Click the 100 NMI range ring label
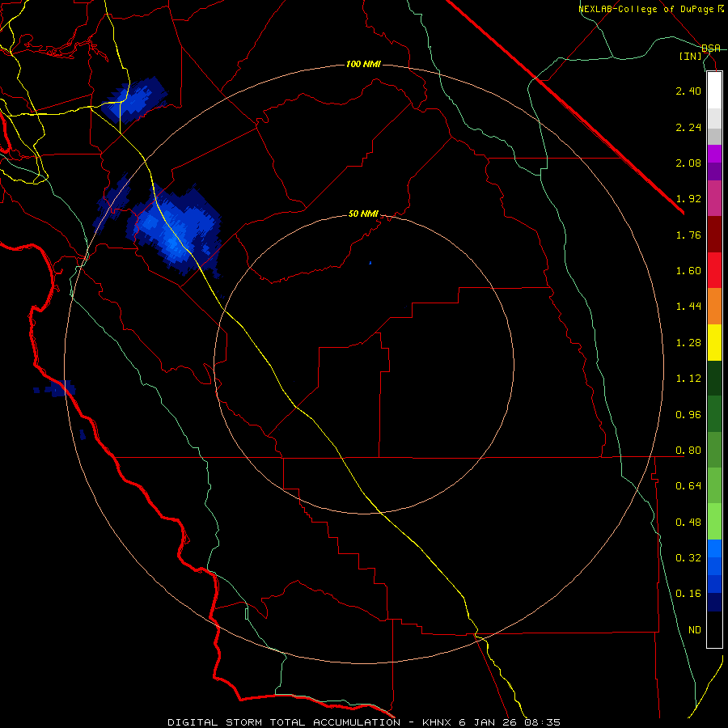The width and height of the screenshot is (728, 728). pos(363,64)
